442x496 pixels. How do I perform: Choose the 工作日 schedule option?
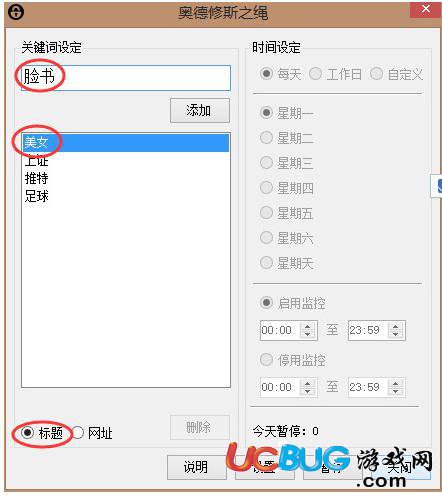click(x=315, y=73)
